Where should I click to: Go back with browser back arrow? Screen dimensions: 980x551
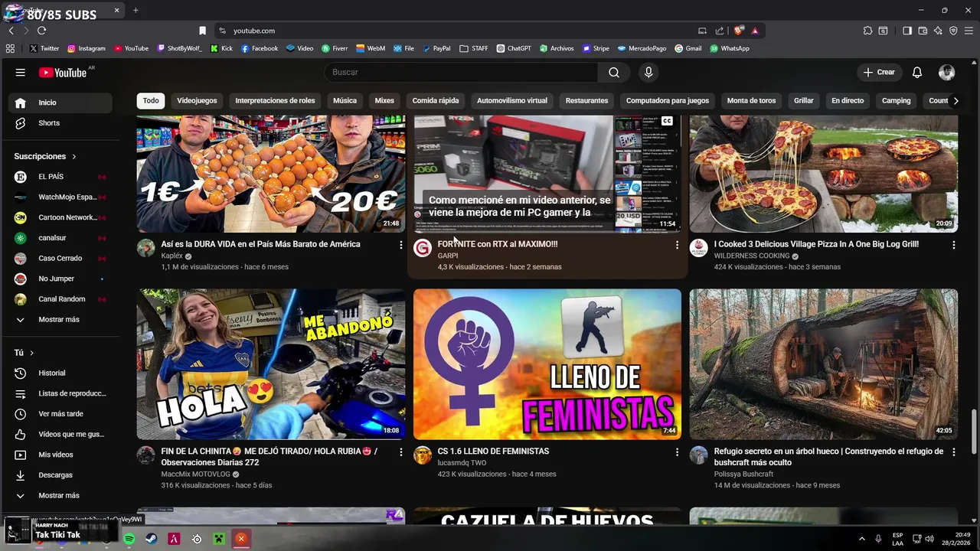coord(11,31)
